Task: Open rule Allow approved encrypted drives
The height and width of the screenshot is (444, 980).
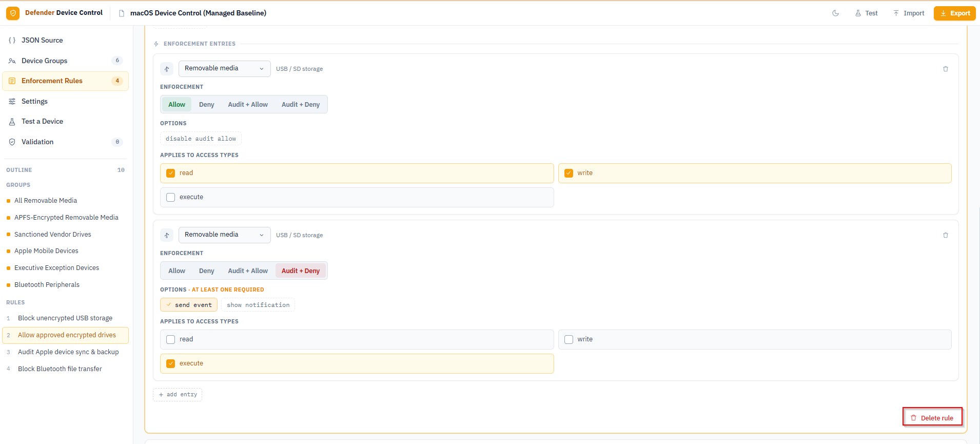Action: pyautogui.click(x=66, y=335)
